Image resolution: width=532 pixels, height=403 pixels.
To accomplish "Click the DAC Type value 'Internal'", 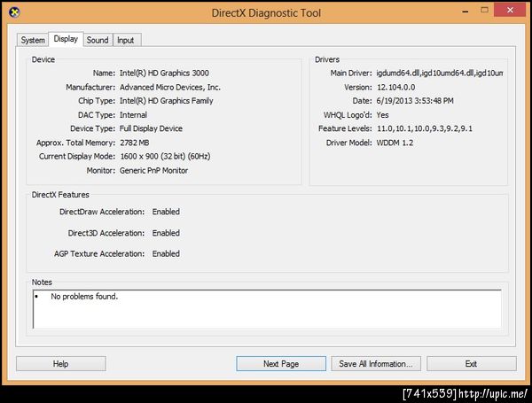I will [x=133, y=115].
